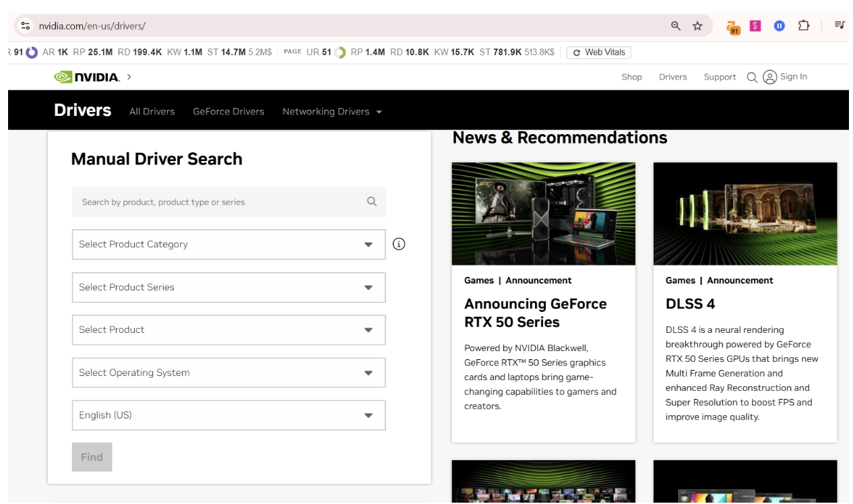Open the NVIDIA site search magnifier

tap(751, 77)
